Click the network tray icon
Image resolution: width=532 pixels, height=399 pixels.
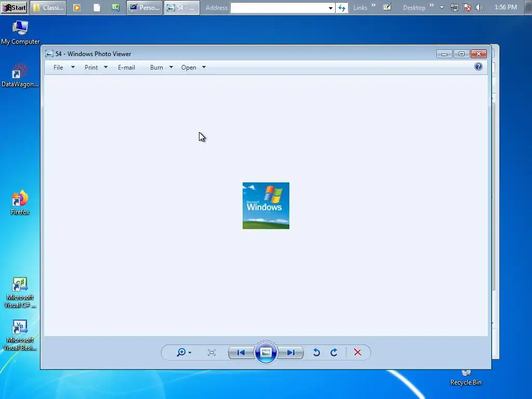click(454, 7)
